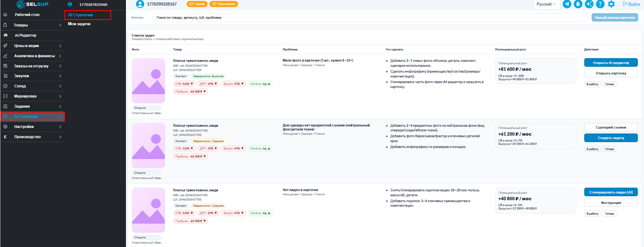Click the camera icon beside AI Редактор
Viewport: 644px width, 247px height.
tap(6, 35)
